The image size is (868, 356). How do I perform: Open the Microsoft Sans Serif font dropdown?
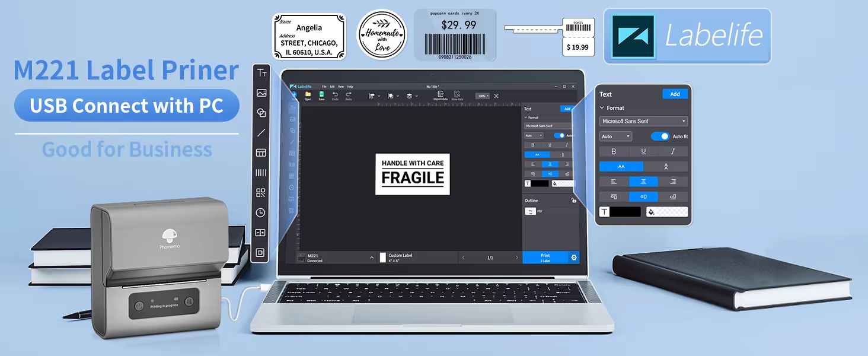coord(643,121)
